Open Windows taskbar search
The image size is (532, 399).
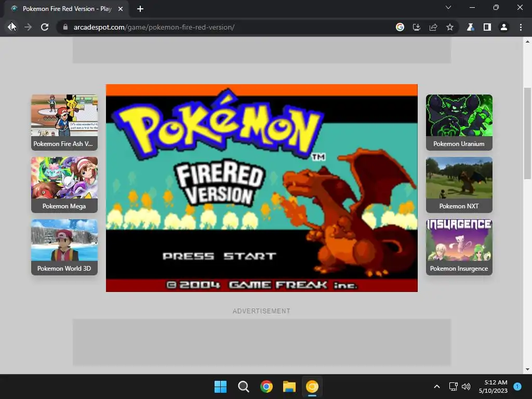[x=244, y=387]
